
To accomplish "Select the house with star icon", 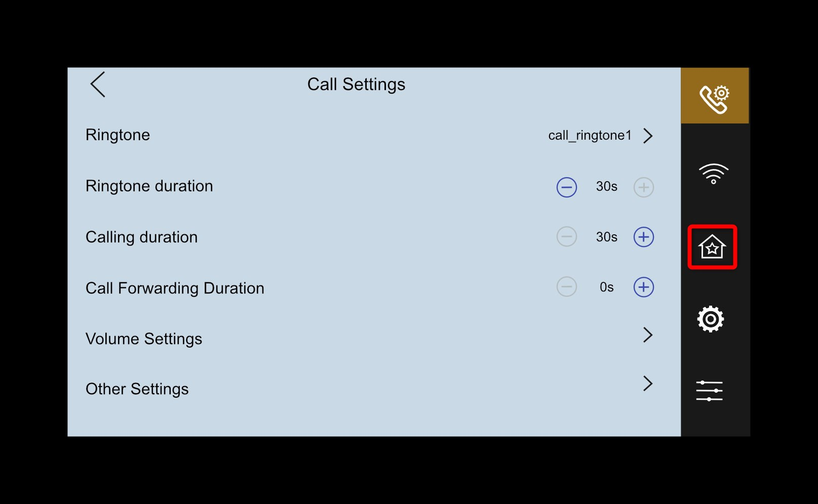I will (x=712, y=247).
